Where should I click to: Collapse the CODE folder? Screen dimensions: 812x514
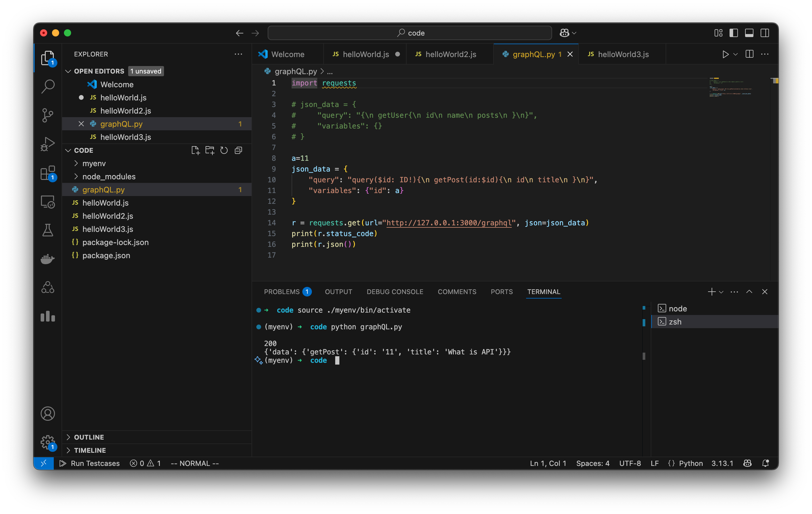(x=68, y=150)
